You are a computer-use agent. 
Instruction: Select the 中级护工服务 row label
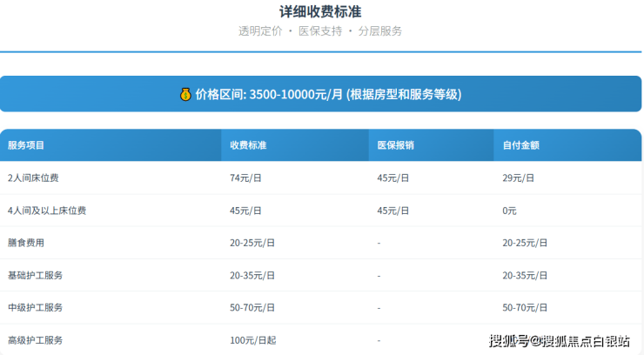click(35, 307)
